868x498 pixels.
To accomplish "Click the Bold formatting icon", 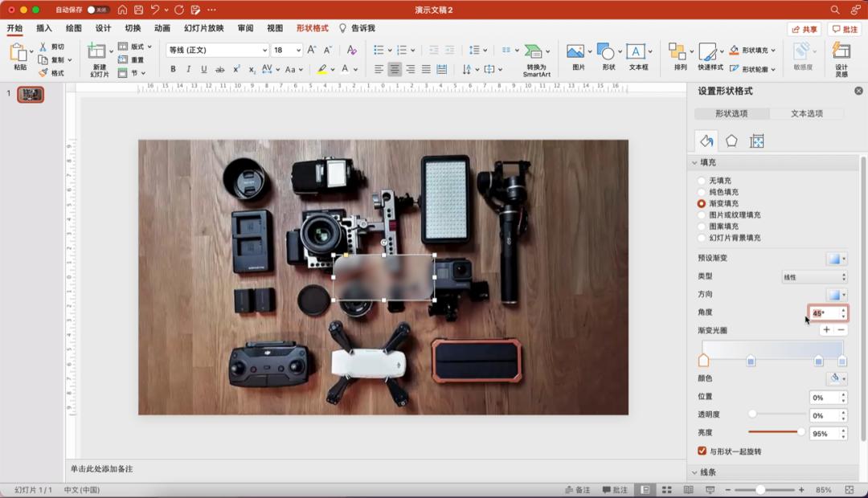I will click(173, 70).
